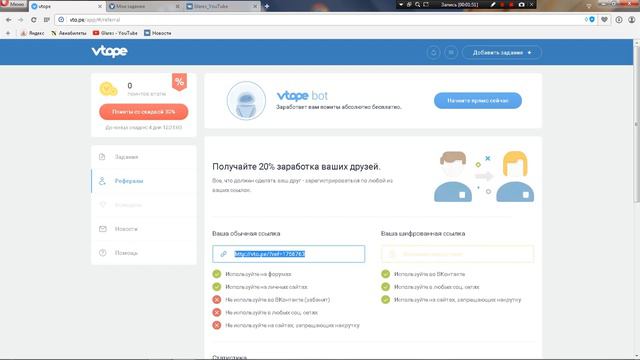Click the red points discount button
Viewport: 640px width, 360px height.
tap(144, 112)
